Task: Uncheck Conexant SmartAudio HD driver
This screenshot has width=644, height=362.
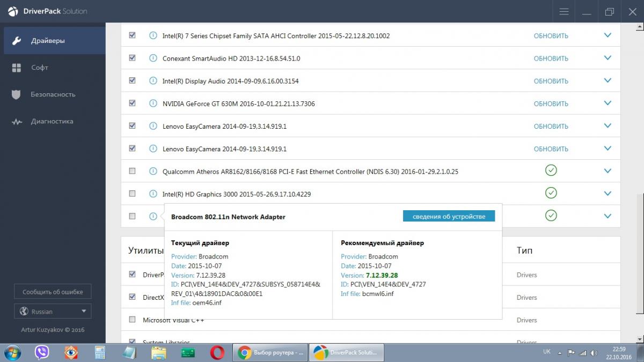Action: tap(132, 58)
